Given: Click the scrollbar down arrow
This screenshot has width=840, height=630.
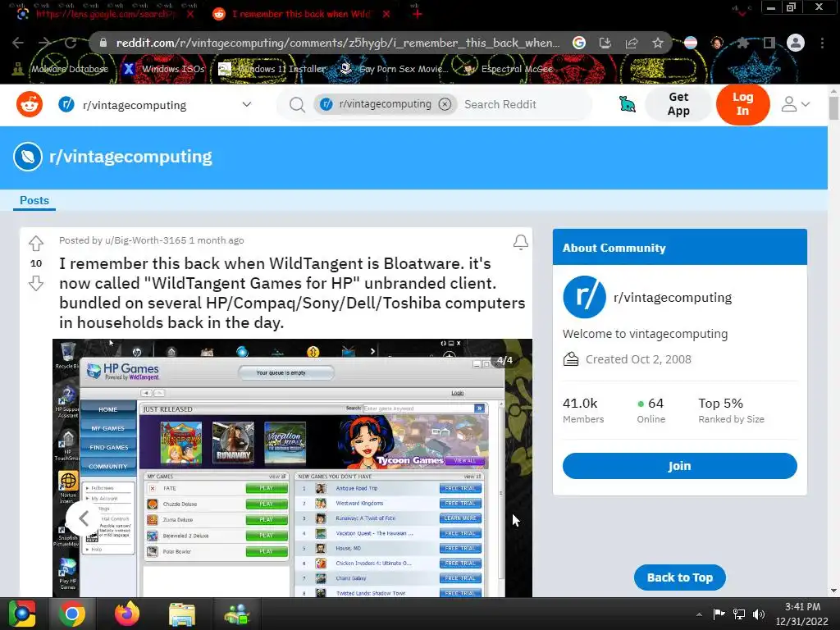Looking at the screenshot, I should (x=833, y=591).
